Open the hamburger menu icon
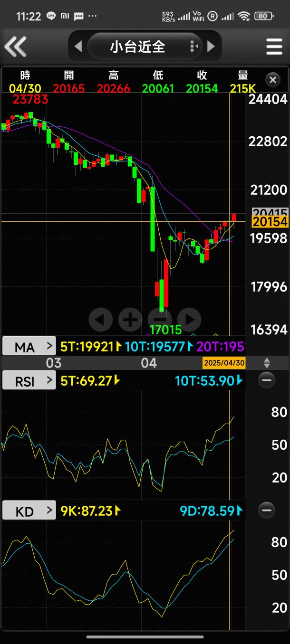 (x=274, y=47)
